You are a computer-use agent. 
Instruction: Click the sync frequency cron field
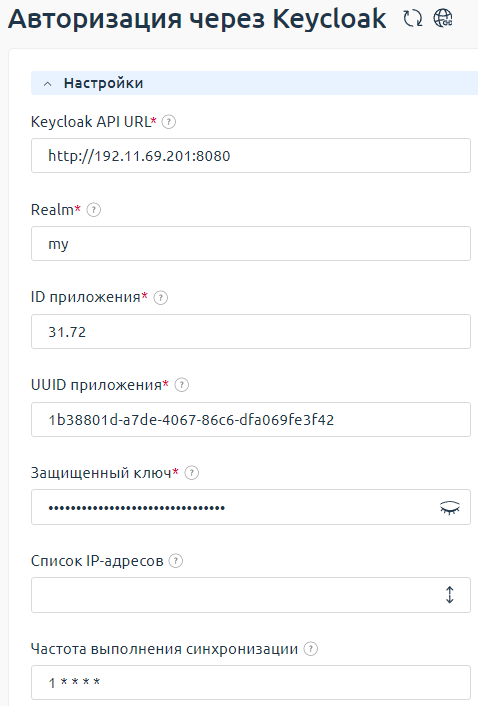pyautogui.click(x=251, y=683)
